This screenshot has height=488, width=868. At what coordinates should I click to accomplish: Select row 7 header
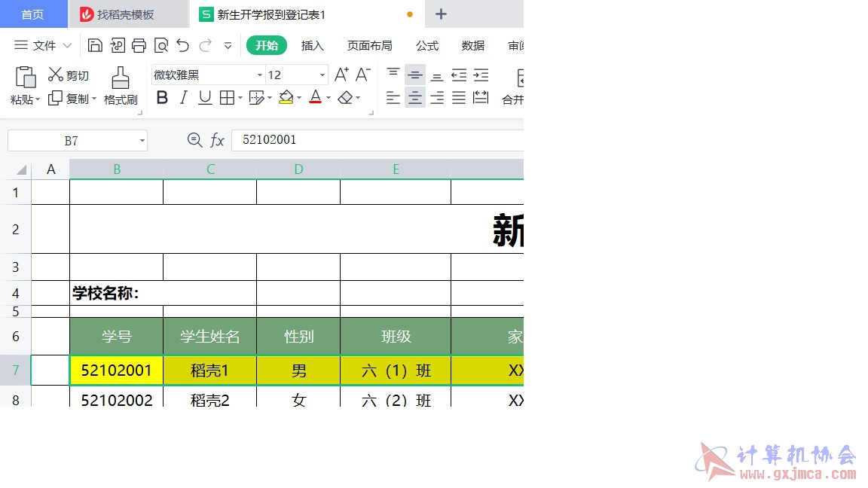coord(16,371)
